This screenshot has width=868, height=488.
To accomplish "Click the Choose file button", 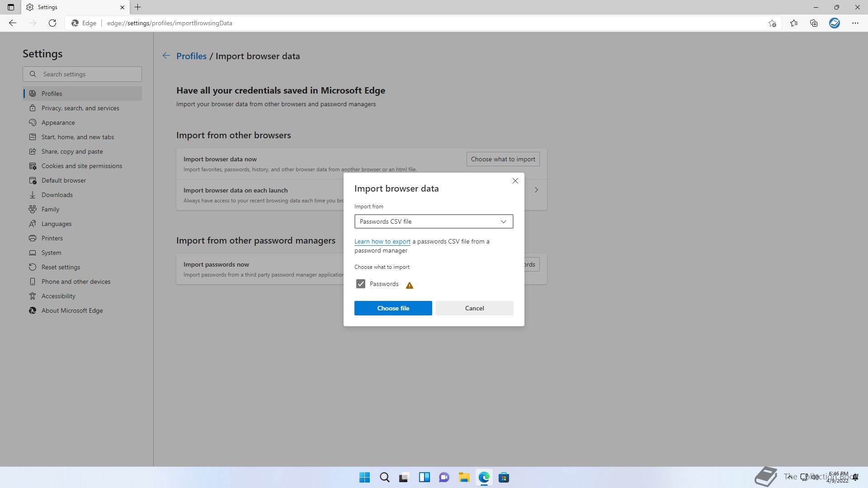I will tap(393, 308).
